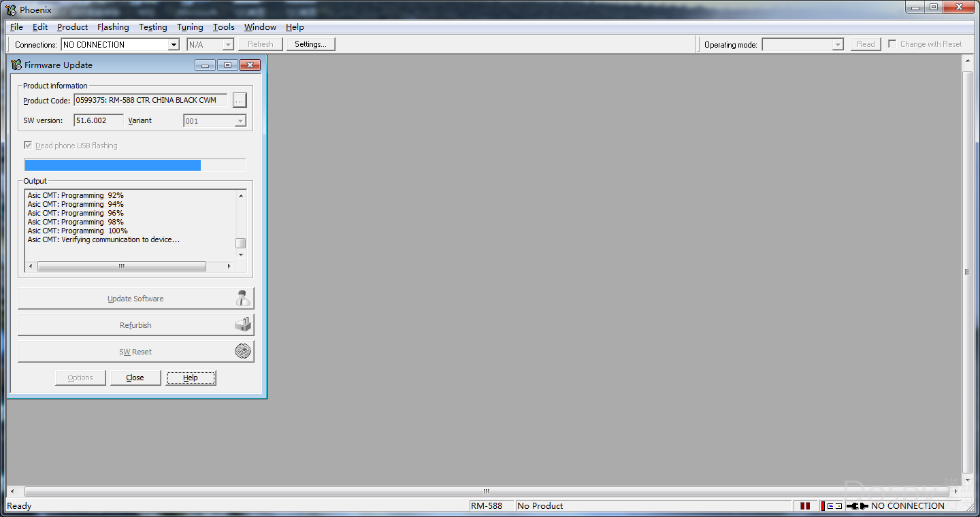Maximize the Firmware Update child window

(x=227, y=65)
